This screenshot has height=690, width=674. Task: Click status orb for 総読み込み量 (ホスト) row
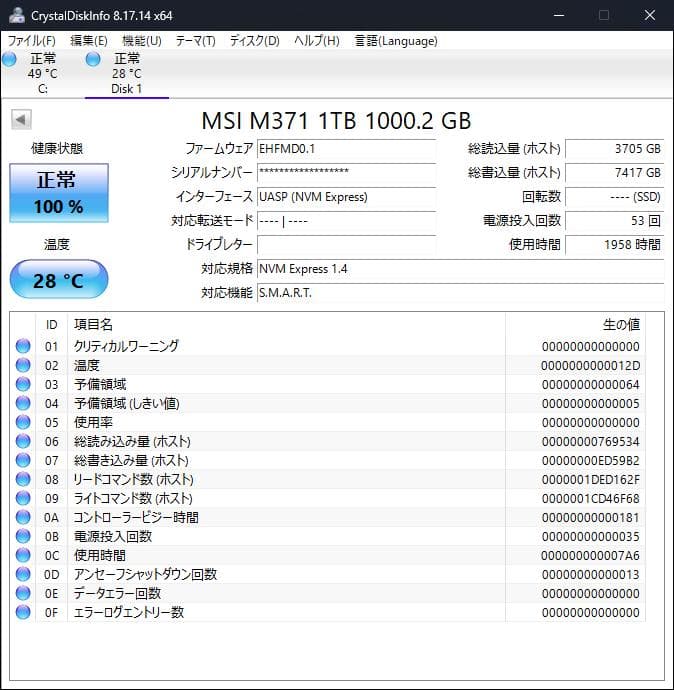(x=23, y=441)
